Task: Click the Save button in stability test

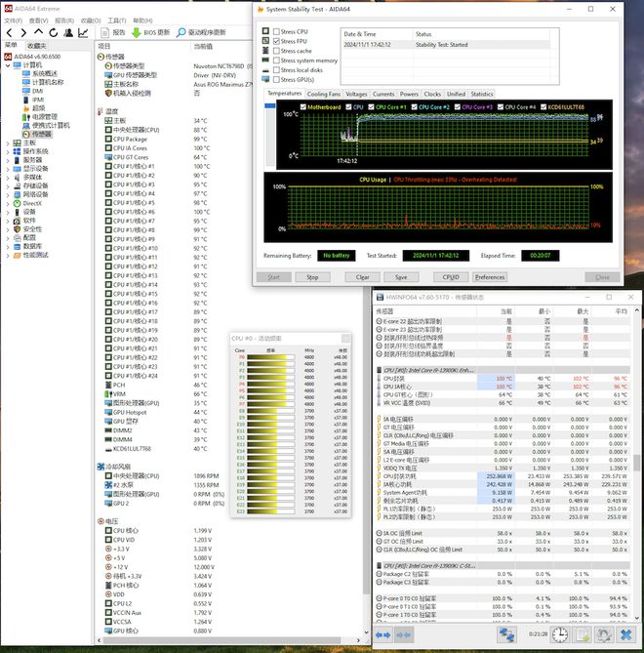Action: point(401,277)
